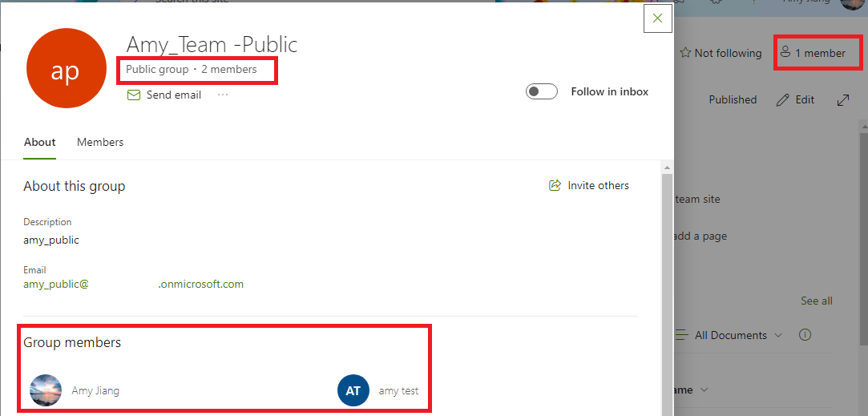Open the more options ellipsis
Image resolution: width=868 pixels, height=416 pixels.
pyautogui.click(x=223, y=95)
